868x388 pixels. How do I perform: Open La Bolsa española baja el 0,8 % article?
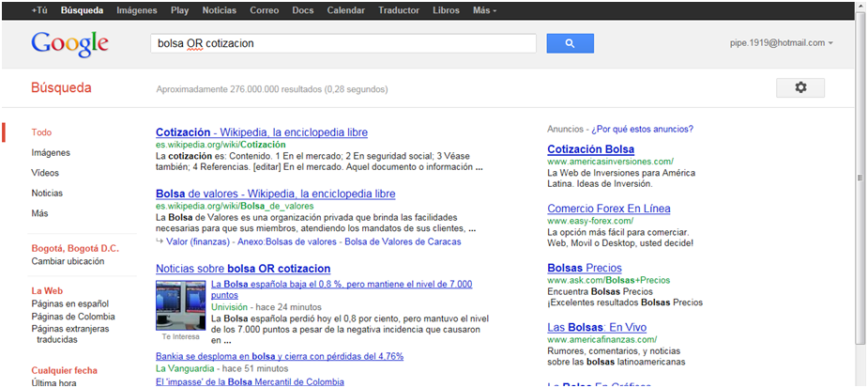click(343, 289)
